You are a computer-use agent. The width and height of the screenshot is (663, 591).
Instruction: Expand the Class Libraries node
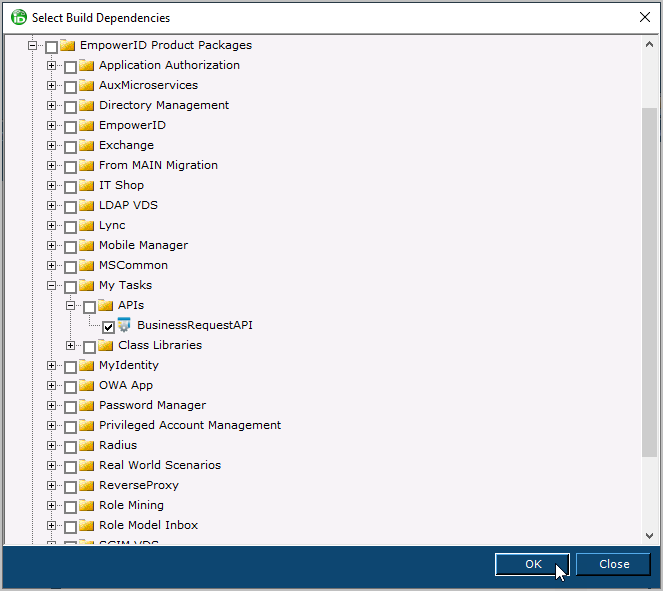click(x=71, y=346)
